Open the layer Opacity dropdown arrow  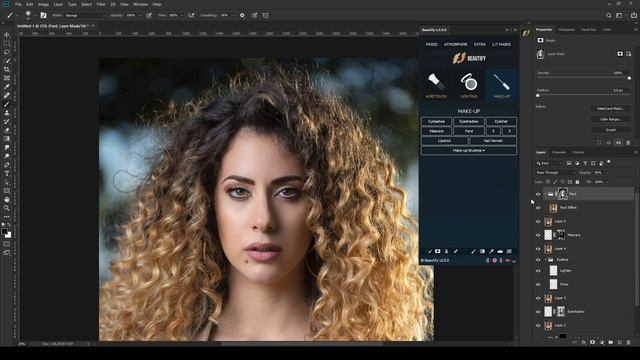click(607, 173)
